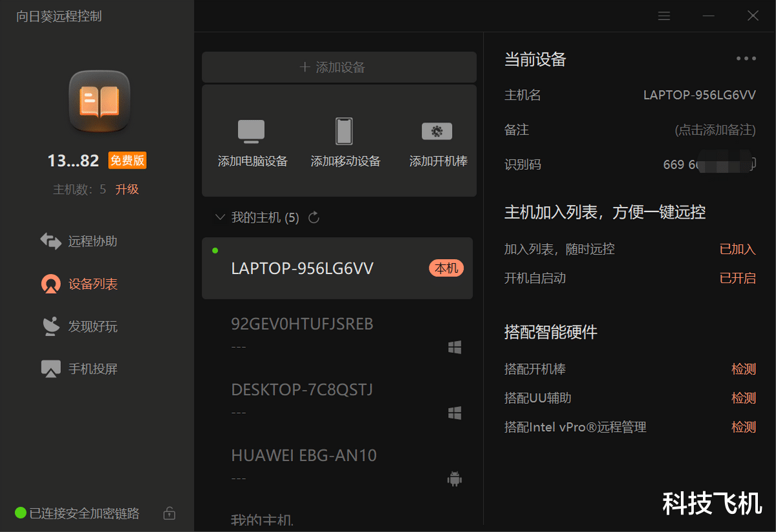Select host HUAWEI EBG-AN10
The height and width of the screenshot is (532, 776).
338,466
